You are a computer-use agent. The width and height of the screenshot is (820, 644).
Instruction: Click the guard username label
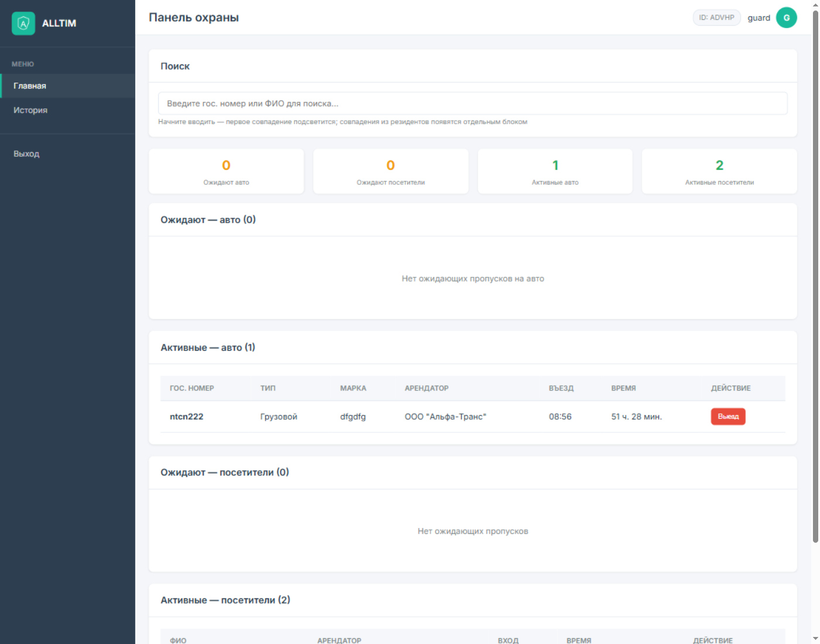pyautogui.click(x=758, y=18)
